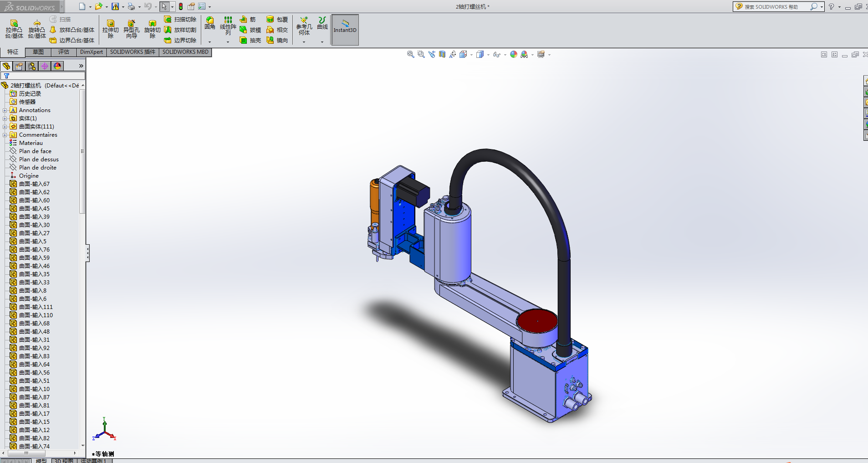Screen dimensions: 868x463
Task: Expand the 曲面实体(111) folder node
Action: (5, 127)
